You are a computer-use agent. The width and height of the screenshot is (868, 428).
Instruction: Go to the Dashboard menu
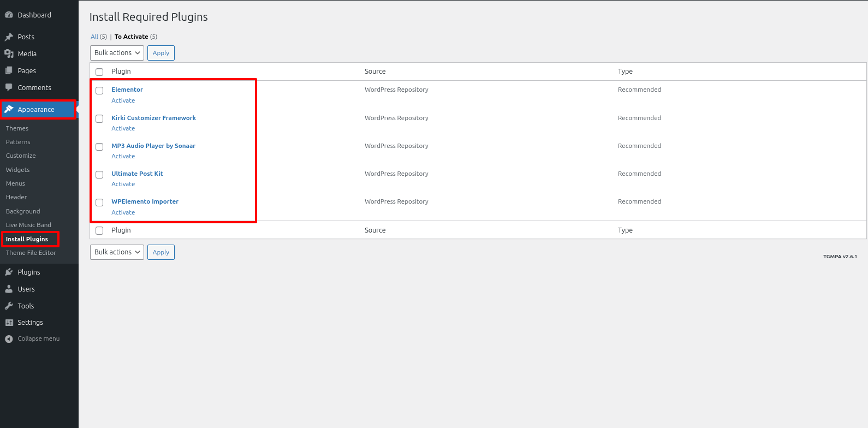tap(34, 15)
